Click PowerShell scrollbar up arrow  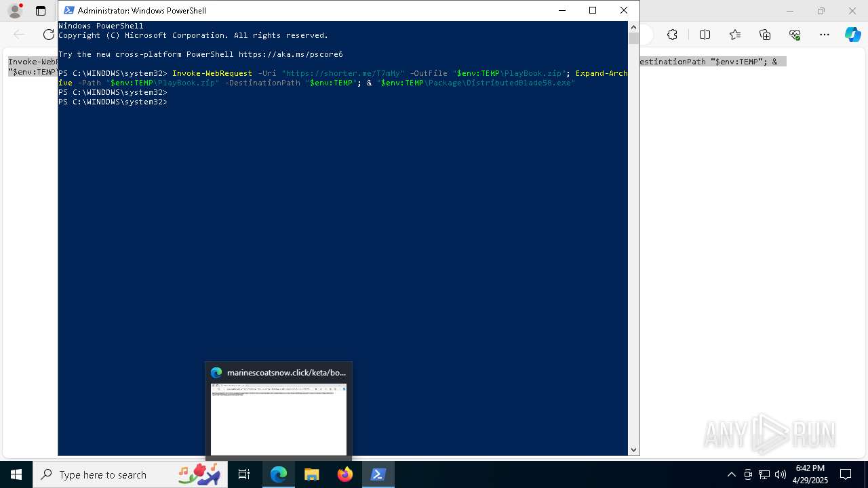(x=633, y=27)
